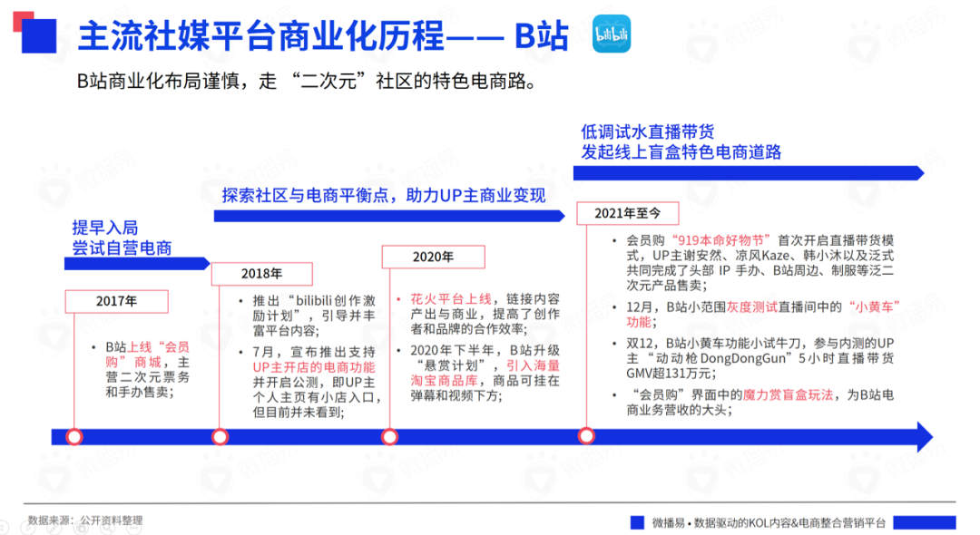The image size is (980, 535).
Task: Click the 2017年 year box
Action: click(116, 301)
